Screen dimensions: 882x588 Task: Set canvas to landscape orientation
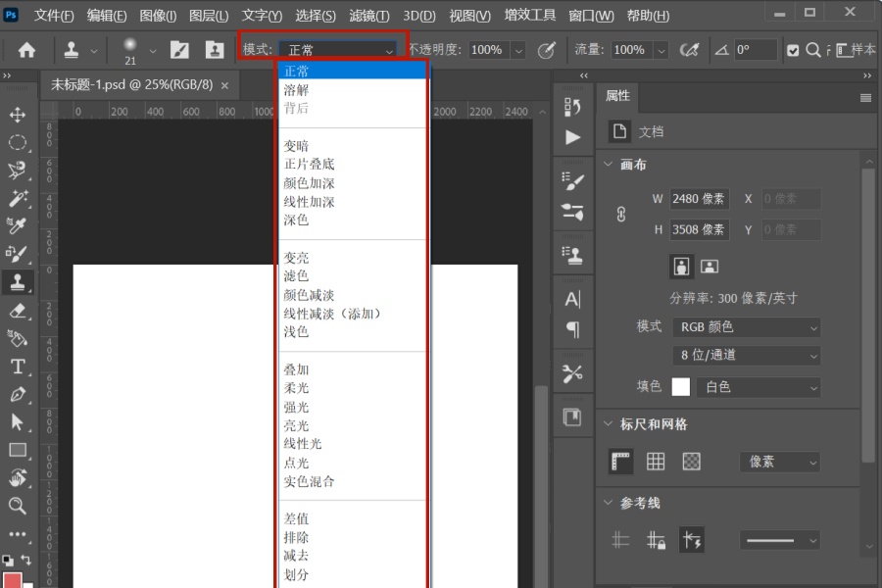point(710,267)
